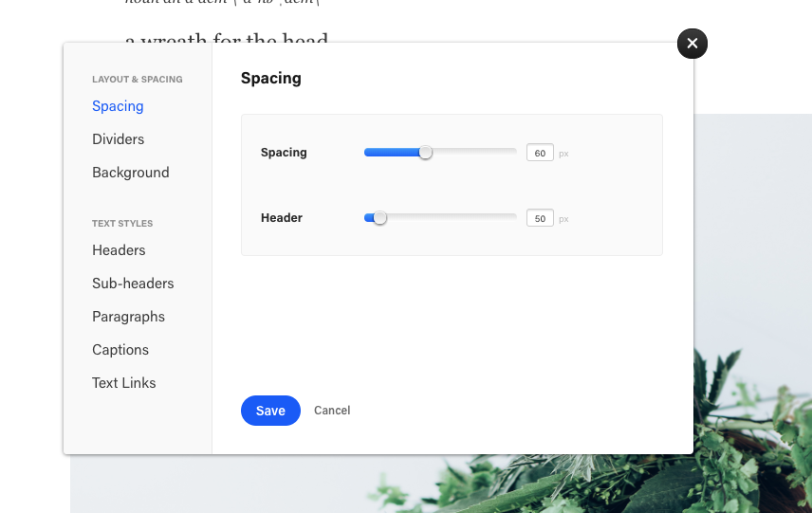Click the Spacing slider handle
812x513 pixels.
[425, 152]
